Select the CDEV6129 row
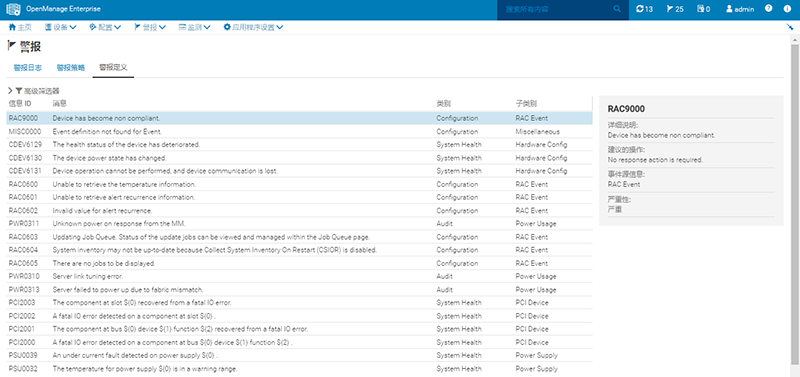Image resolution: width=800 pixels, height=377 pixels. pos(299,145)
